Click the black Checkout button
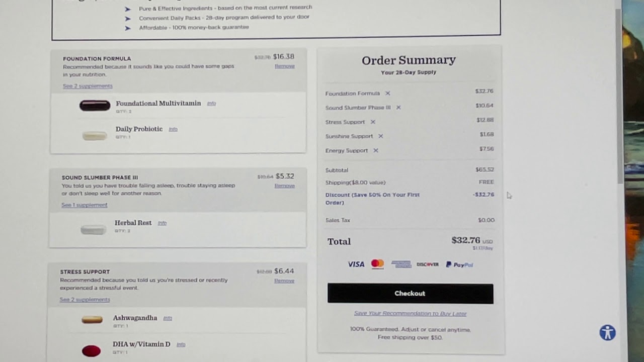 click(410, 294)
